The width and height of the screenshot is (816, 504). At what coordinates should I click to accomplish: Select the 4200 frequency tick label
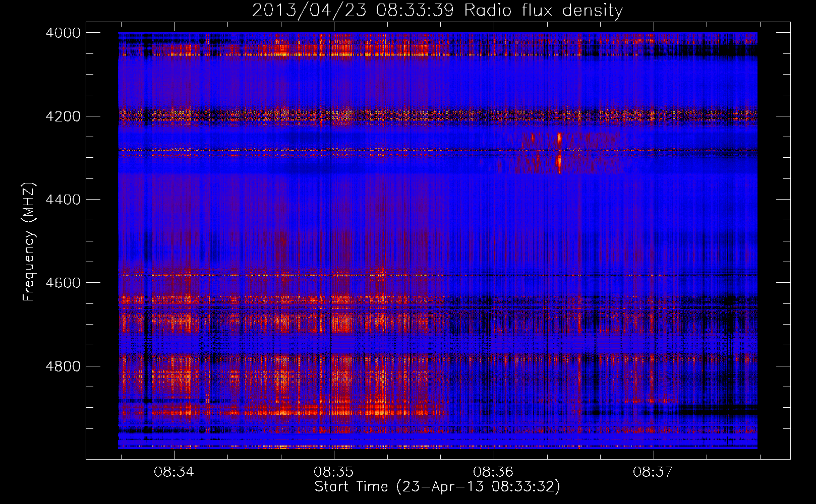pyautogui.click(x=63, y=116)
